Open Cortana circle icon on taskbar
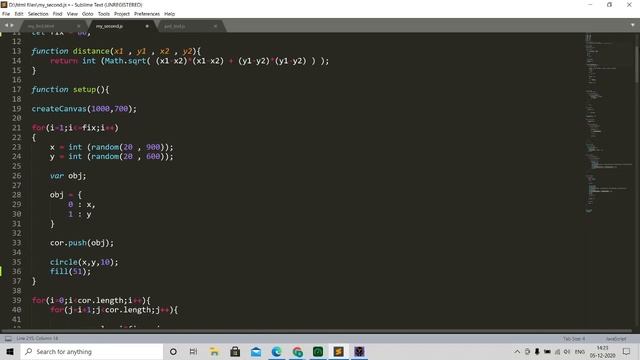The height and width of the screenshot is (360, 640). click(173, 351)
